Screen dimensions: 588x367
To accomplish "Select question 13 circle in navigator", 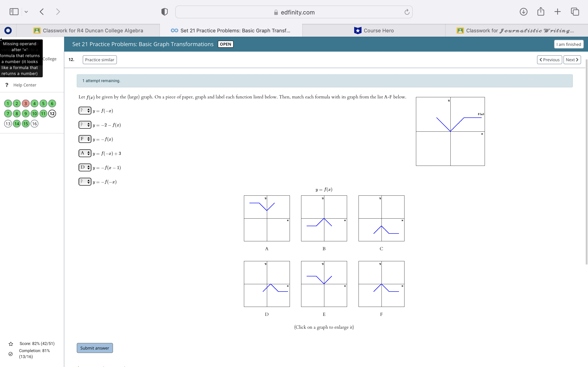I will point(8,124).
